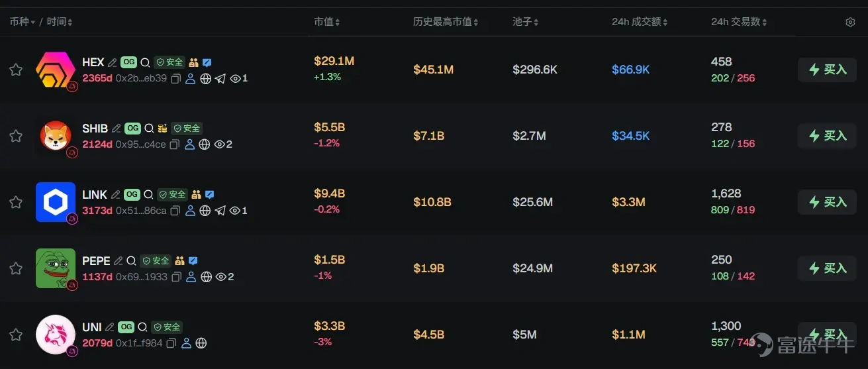Sort by 池子 column

click(526, 22)
